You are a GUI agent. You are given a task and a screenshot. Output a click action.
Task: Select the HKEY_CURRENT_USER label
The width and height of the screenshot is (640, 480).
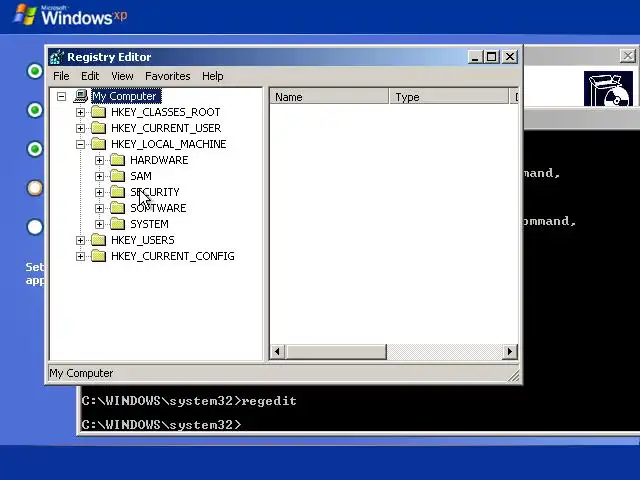(x=166, y=128)
